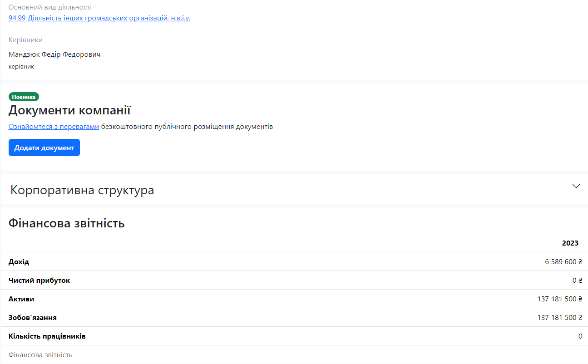
Task: Click the керівник position caption
Action: coord(21,67)
